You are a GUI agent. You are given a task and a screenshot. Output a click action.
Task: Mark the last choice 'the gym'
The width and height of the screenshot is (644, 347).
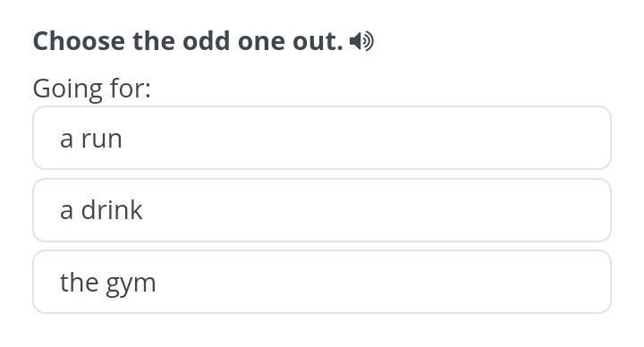click(322, 282)
